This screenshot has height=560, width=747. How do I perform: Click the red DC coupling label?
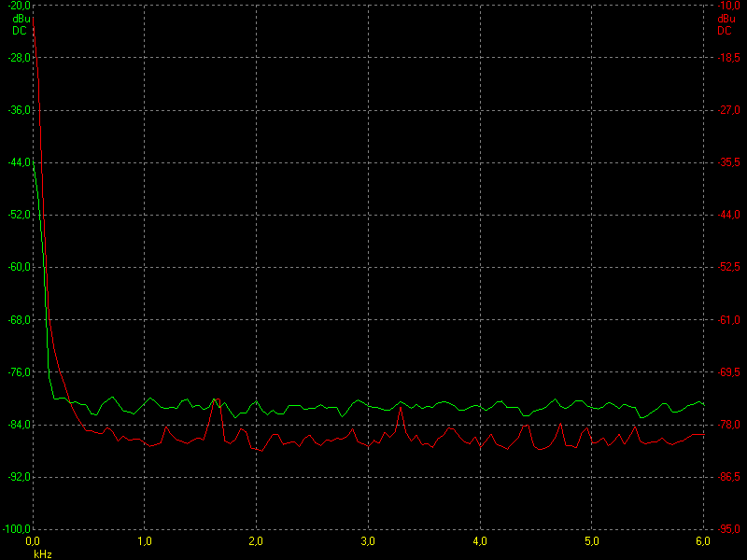click(725, 31)
